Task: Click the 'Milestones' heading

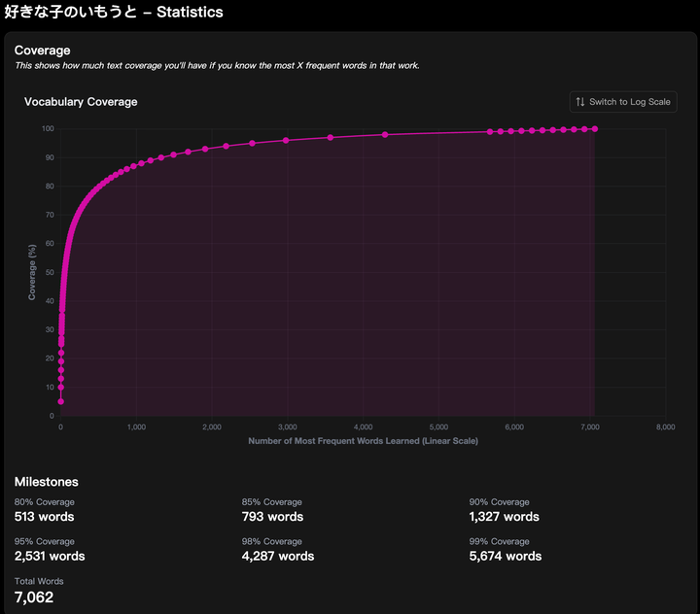Action: (x=47, y=482)
